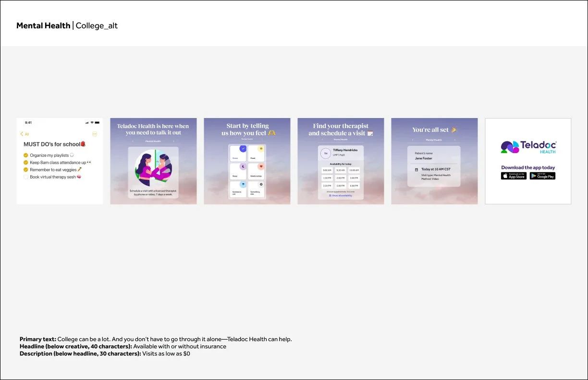Viewport: 588px width, 380px height.
Task: Open the ellipsis more-options icon in notes
Action: (95, 134)
